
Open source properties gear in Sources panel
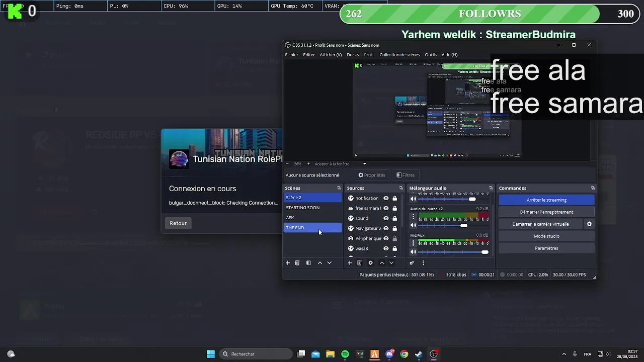371,263
